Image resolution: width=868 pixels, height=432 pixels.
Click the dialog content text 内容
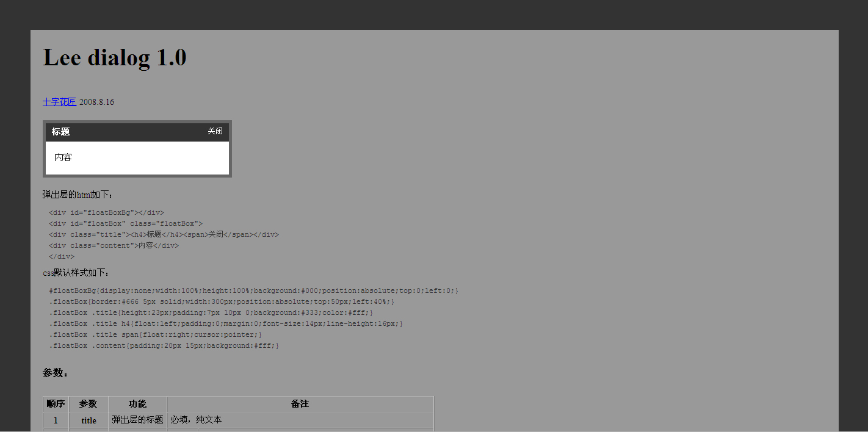coord(63,157)
